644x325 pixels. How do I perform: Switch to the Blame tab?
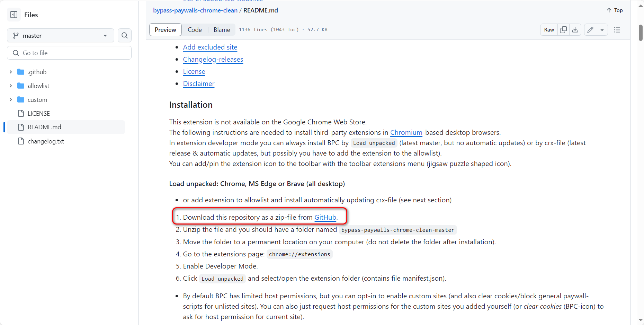coord(222,30)
